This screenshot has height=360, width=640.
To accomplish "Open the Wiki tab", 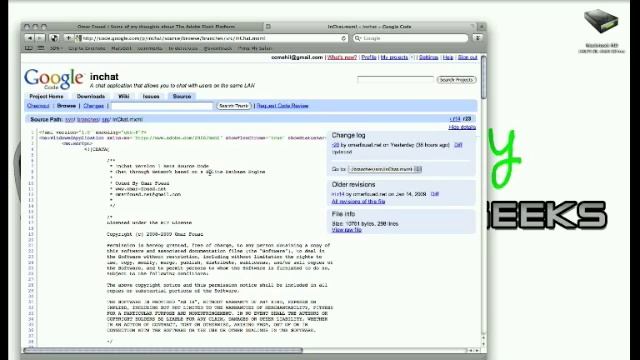I will click(x=124, y=96).
